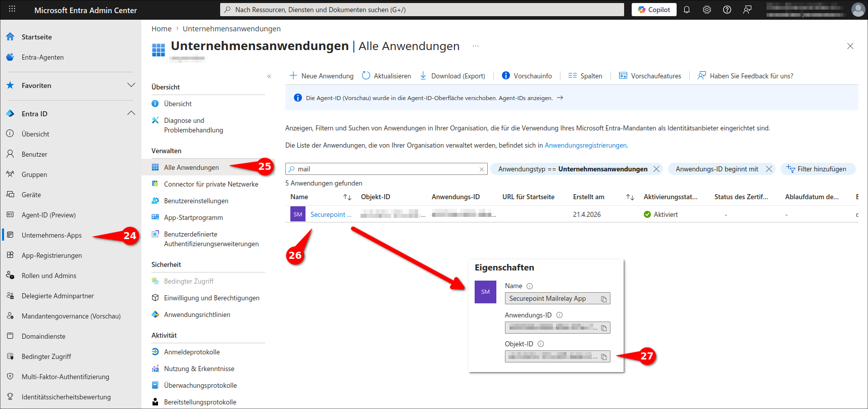Open Alle Anwendungen menu item

coord(191,167)
